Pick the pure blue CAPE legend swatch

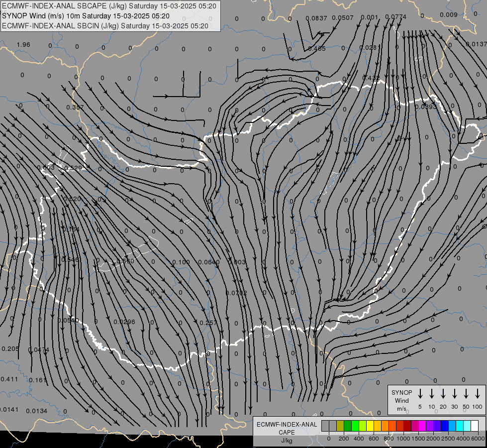(x=445, y=426)
